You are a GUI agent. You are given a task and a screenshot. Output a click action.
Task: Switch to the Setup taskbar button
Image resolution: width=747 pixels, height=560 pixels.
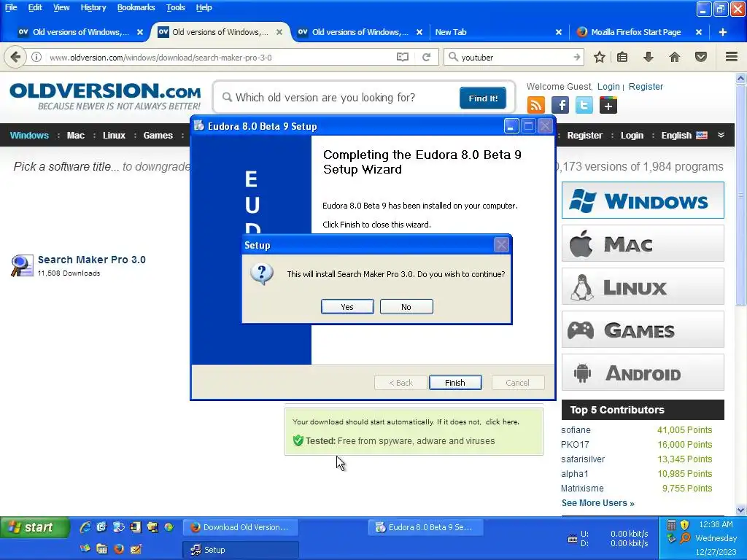click(x=241, y=550)
